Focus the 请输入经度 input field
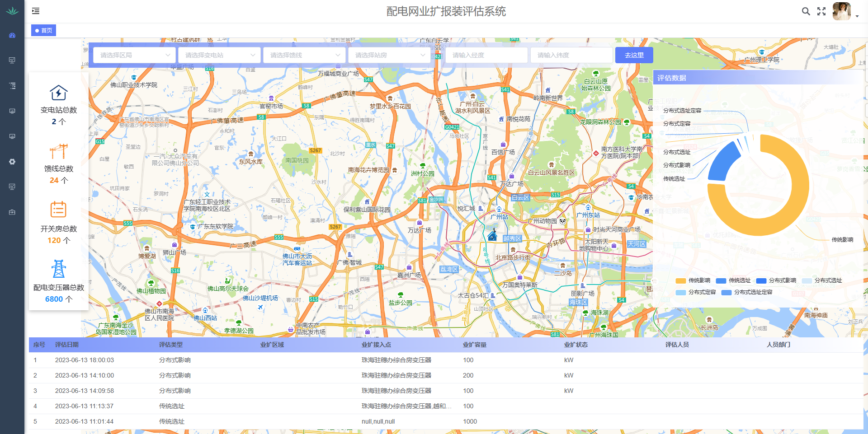Screen dimensions: 868x434 [486, 55]
